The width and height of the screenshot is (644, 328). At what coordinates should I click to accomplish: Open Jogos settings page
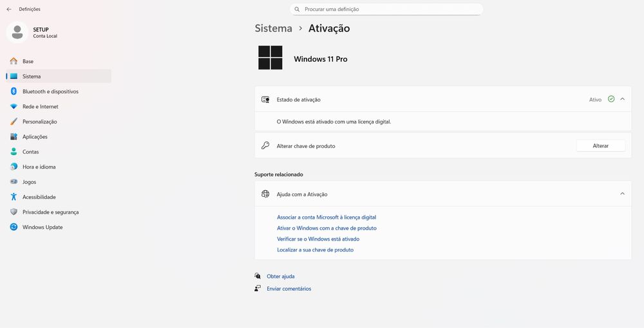(59, 181)
